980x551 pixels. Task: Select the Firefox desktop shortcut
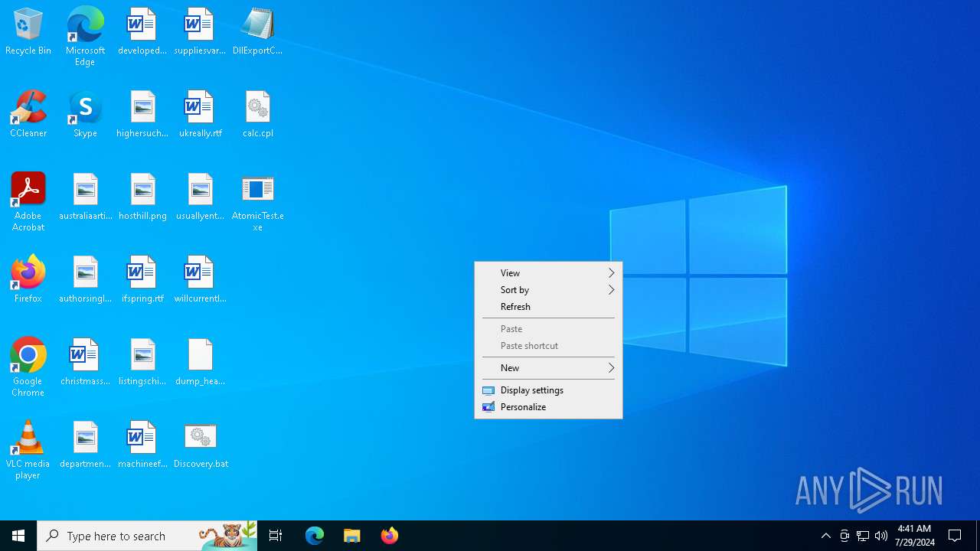click(28, 280)
